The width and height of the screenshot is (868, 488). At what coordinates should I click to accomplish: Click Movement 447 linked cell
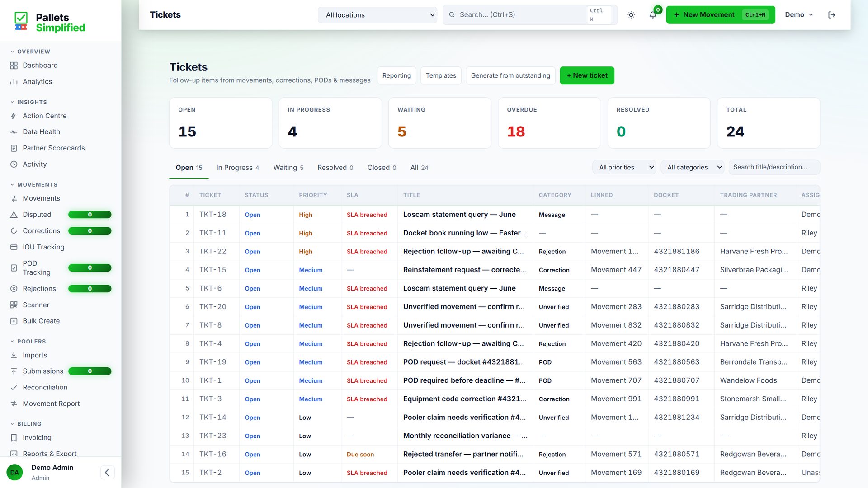point(616,270)
